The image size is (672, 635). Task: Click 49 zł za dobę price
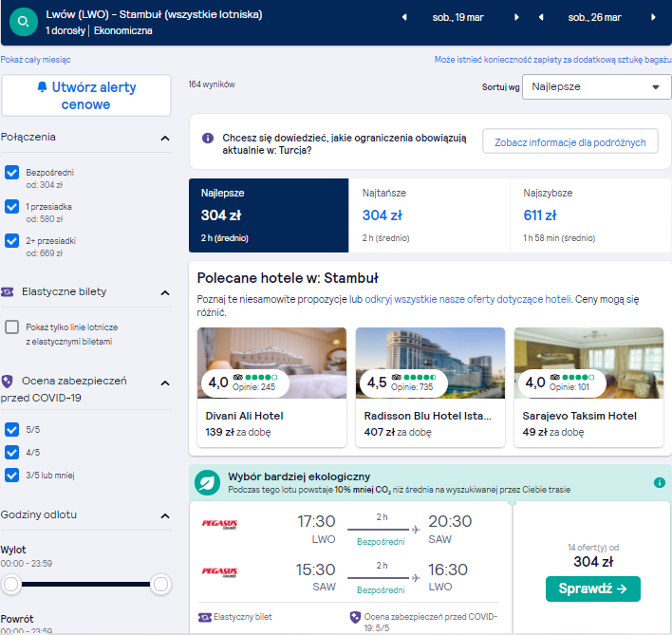pyautogui.click(x=553, y=432)
